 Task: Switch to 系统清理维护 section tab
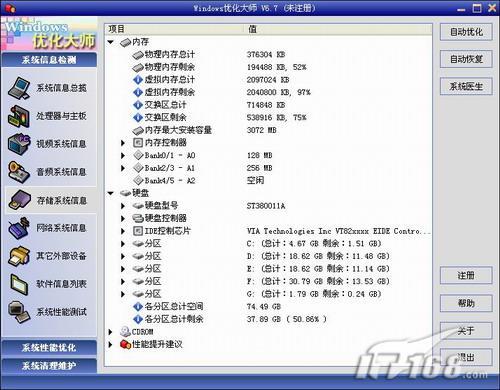pyautogui.click(x=49, y=366)
